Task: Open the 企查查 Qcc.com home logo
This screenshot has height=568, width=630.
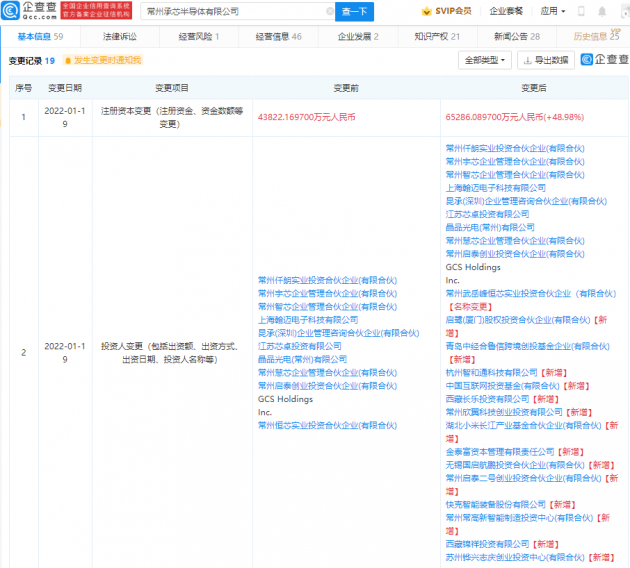Action: coord(29,10)
